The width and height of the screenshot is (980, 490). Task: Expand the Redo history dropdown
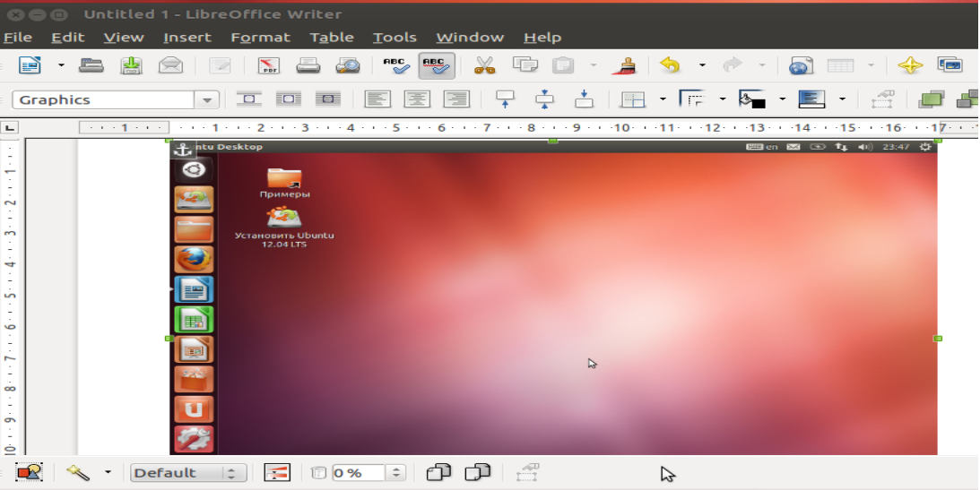pyautogui.click(x=762, y=64)
